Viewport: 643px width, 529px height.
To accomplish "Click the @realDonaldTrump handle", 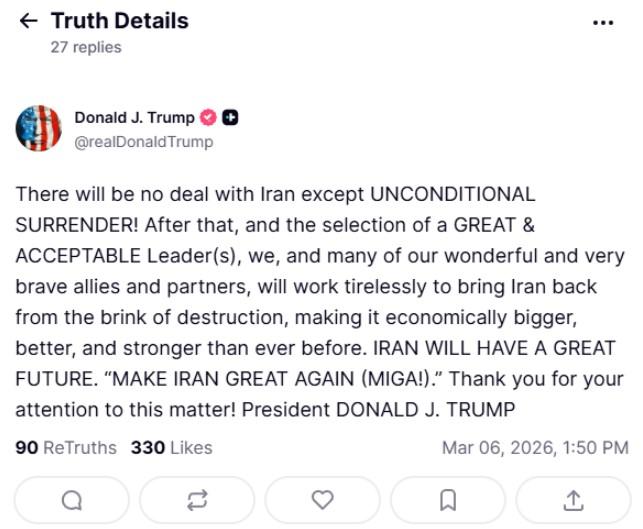I will 143,141.
